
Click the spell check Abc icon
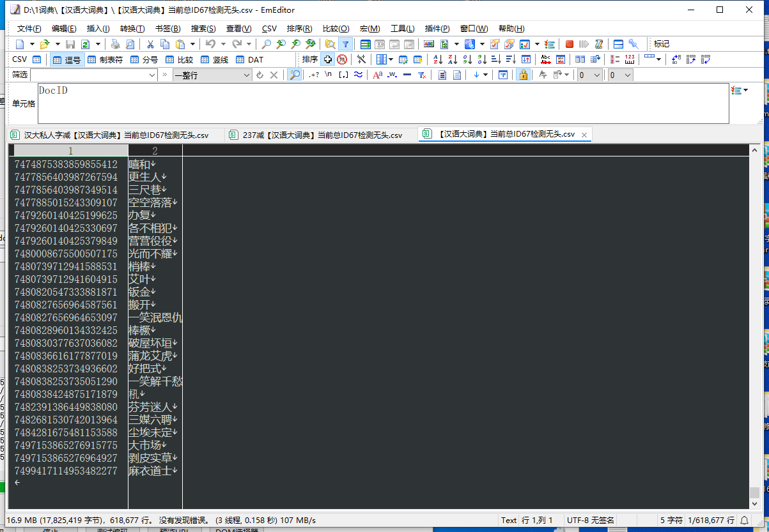tap(545, 59)
